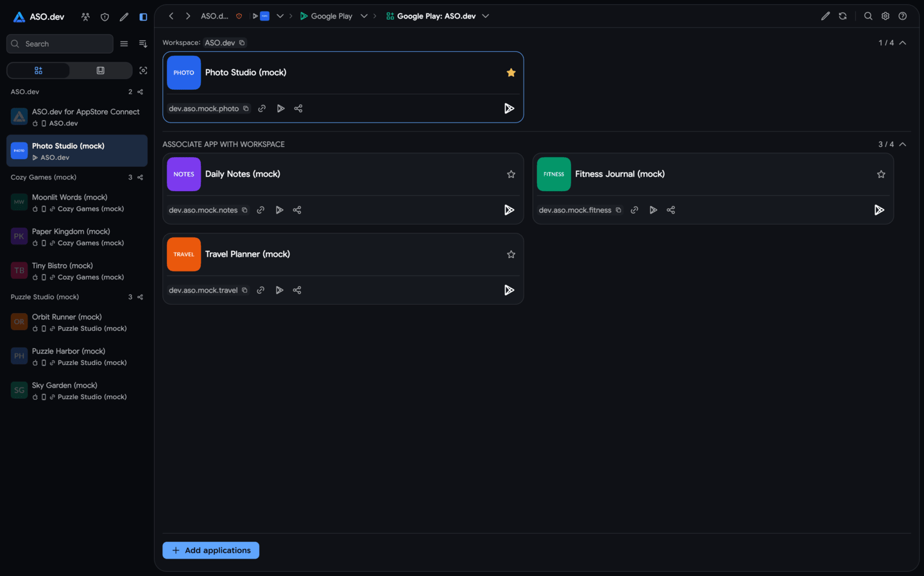Open the help question-mark icon
The image size is (924, 576).
pyautogui.click(x=902, y=16)
